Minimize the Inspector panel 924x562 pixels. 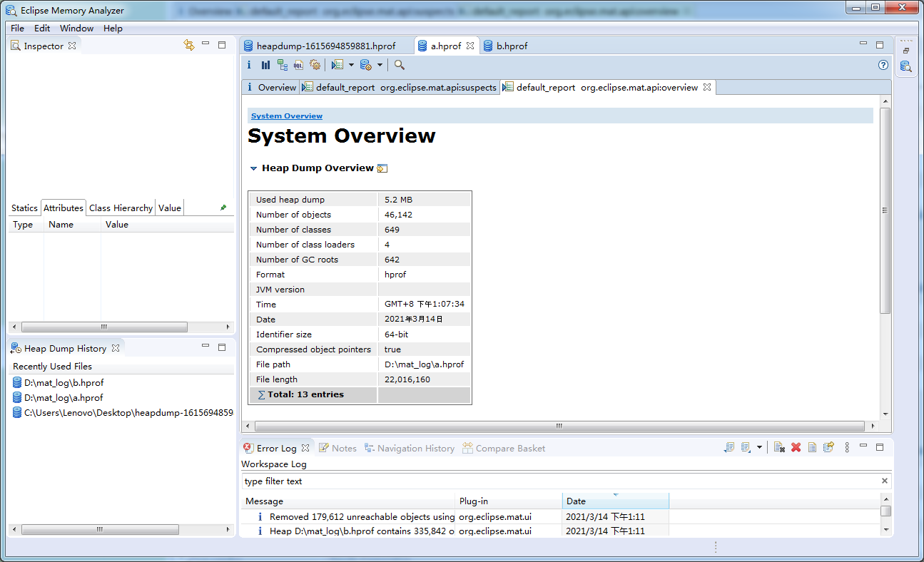click(205, 44)
